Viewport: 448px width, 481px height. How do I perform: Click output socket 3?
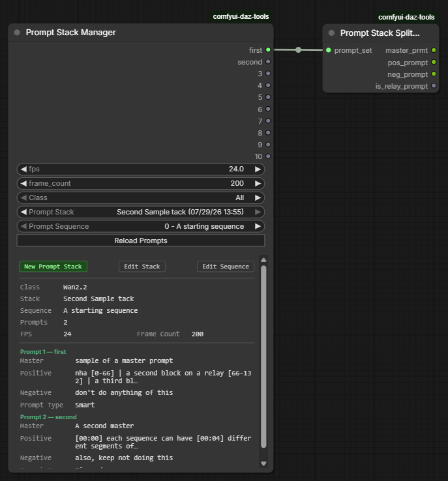268,73
